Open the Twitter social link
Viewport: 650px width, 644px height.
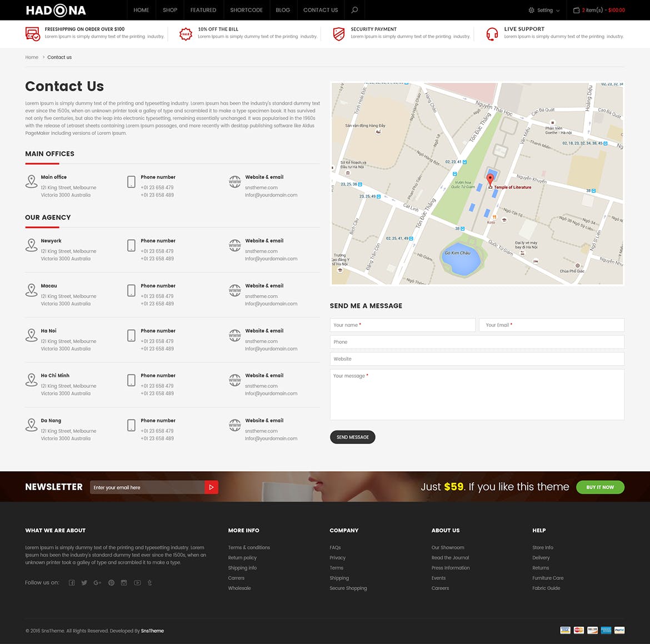(x=84, y=583)
